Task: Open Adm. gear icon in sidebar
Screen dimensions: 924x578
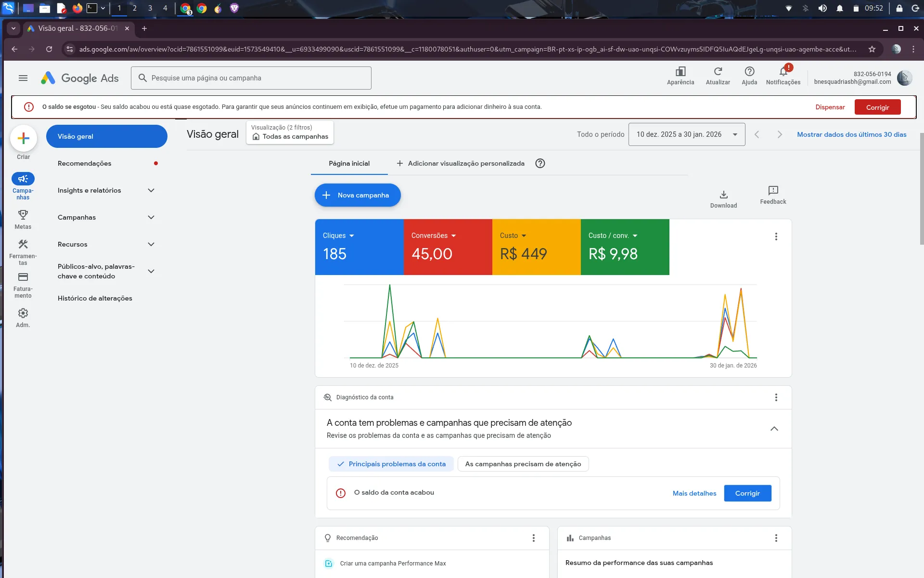Action: (23, 314)
